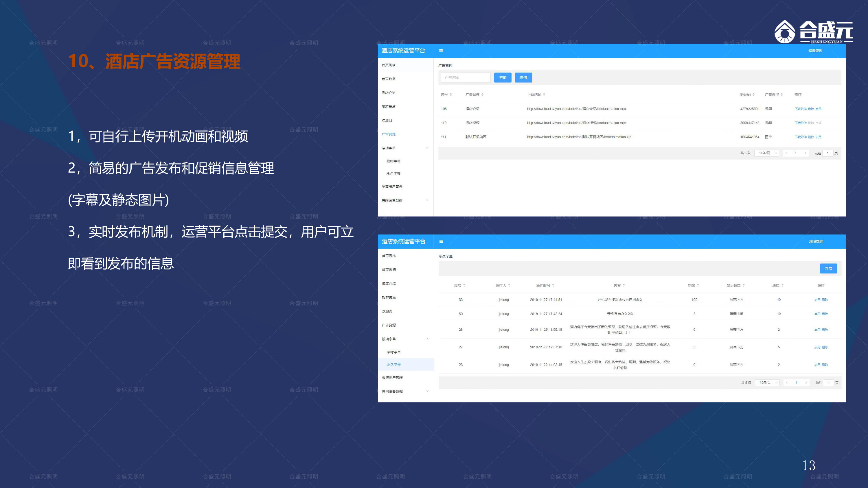This screenshot has height=488, width=868.
Task: Click hamburger menu icon in 永久字幕 panel header
Action: pos(441,241)
